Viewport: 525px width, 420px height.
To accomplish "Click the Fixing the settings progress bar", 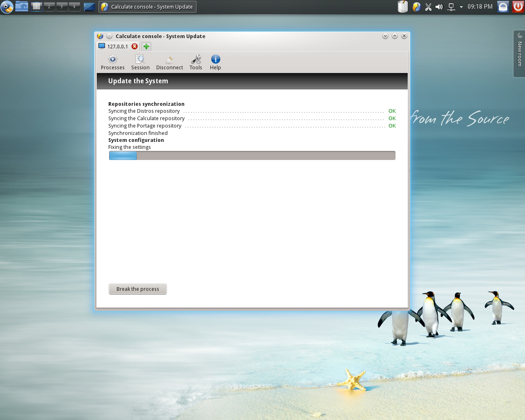I will [x=252, y=155].
